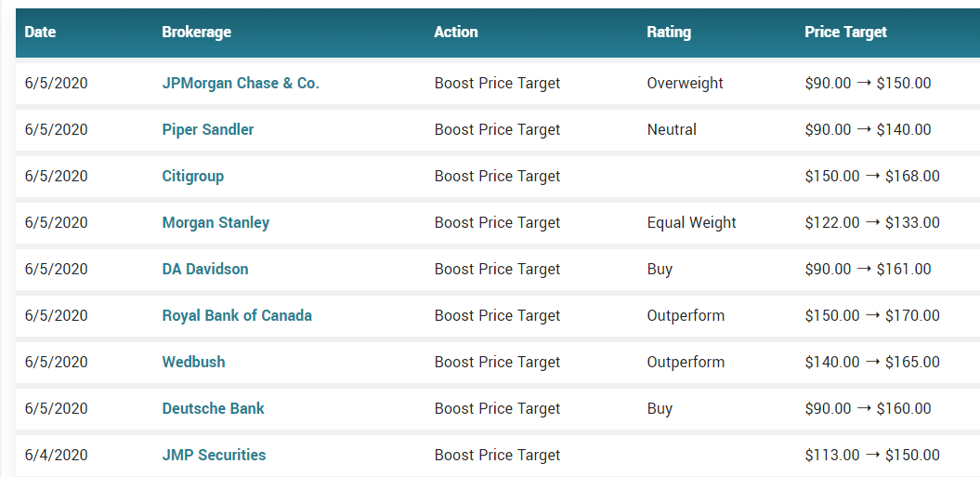Click the Overweight rating in JPMorgan row
The image size is (980, 477).
[685, 83]
